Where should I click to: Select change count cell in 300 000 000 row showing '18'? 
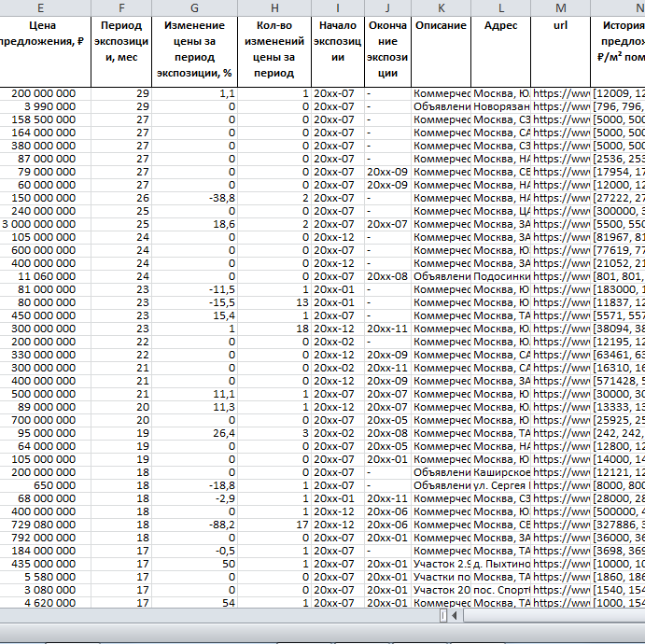(x=274, y=329)
